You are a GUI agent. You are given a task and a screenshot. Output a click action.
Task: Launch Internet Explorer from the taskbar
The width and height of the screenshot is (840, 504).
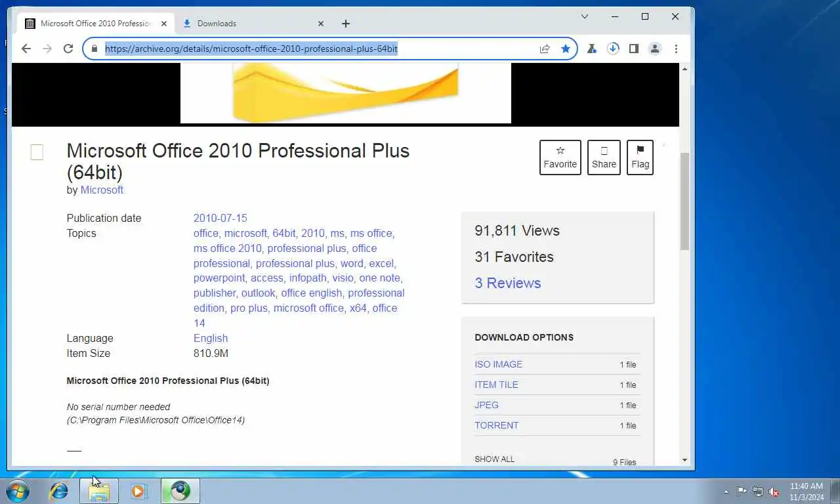[x=59, y=491]
